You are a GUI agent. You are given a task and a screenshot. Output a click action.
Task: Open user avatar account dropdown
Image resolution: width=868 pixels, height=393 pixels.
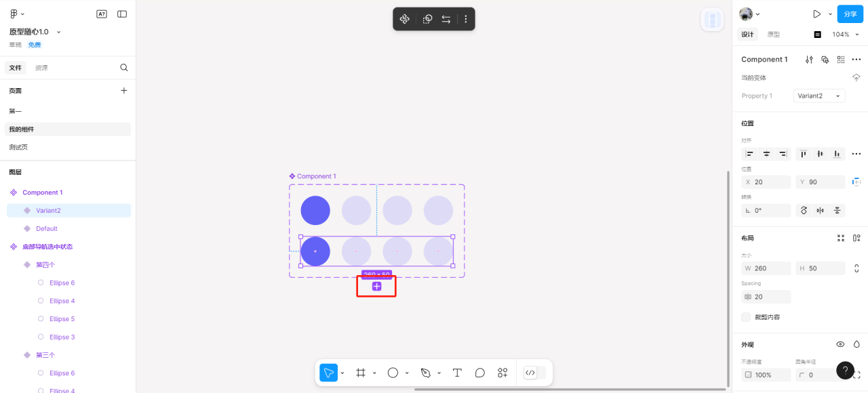(750, 14)
